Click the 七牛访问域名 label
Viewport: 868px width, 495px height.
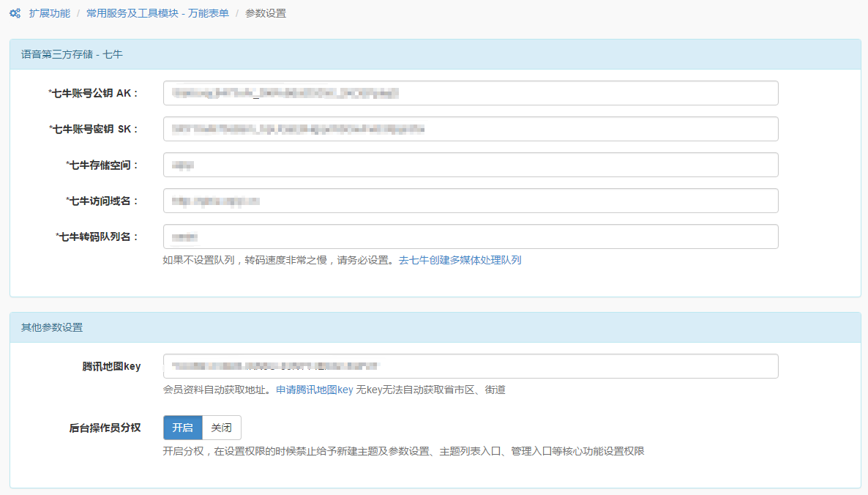click(102, 201)
